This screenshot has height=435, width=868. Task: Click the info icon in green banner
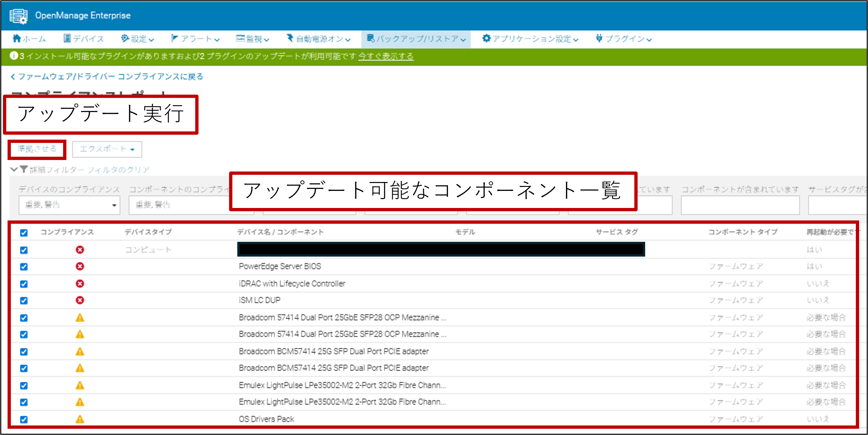[13, 56]
